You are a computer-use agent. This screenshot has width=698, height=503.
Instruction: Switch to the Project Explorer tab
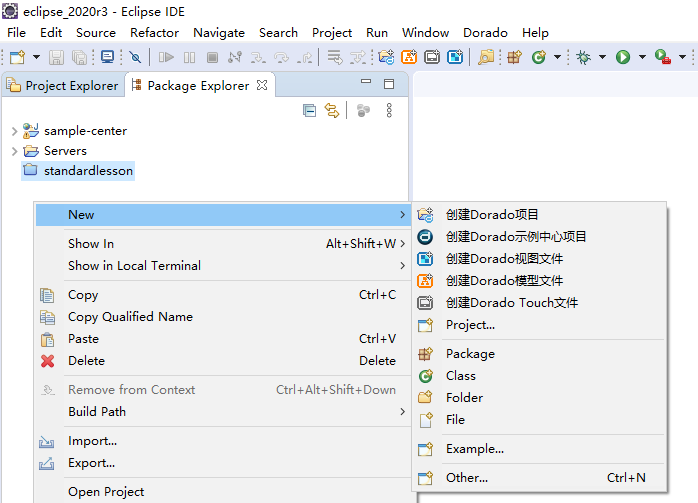click(63, 85)
